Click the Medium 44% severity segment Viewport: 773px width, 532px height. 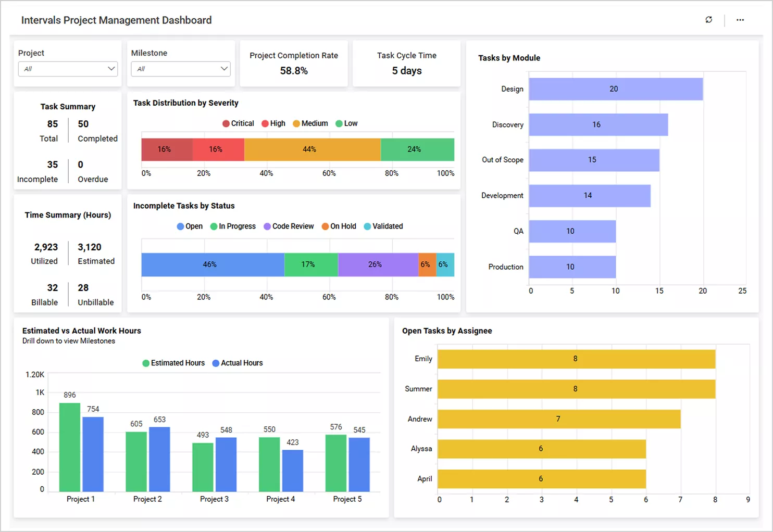coord(313,149)
